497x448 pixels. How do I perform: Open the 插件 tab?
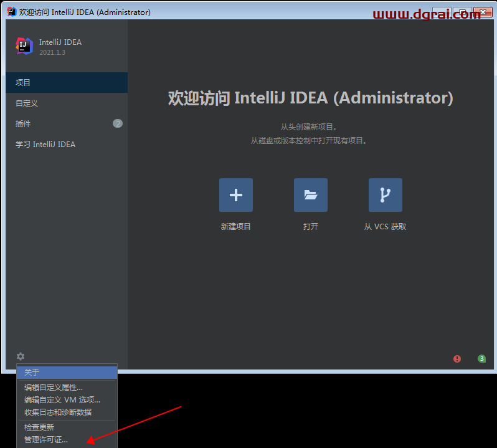pyautogui.click(x=67, y=123)
